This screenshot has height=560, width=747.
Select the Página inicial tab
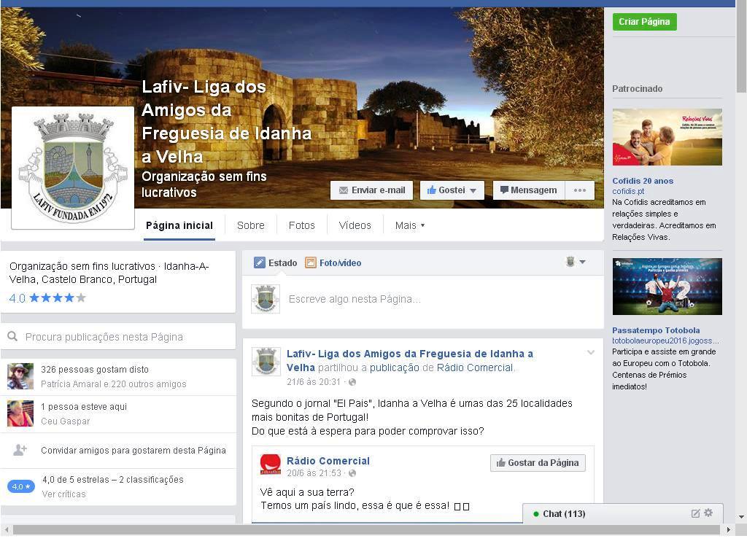179,226
